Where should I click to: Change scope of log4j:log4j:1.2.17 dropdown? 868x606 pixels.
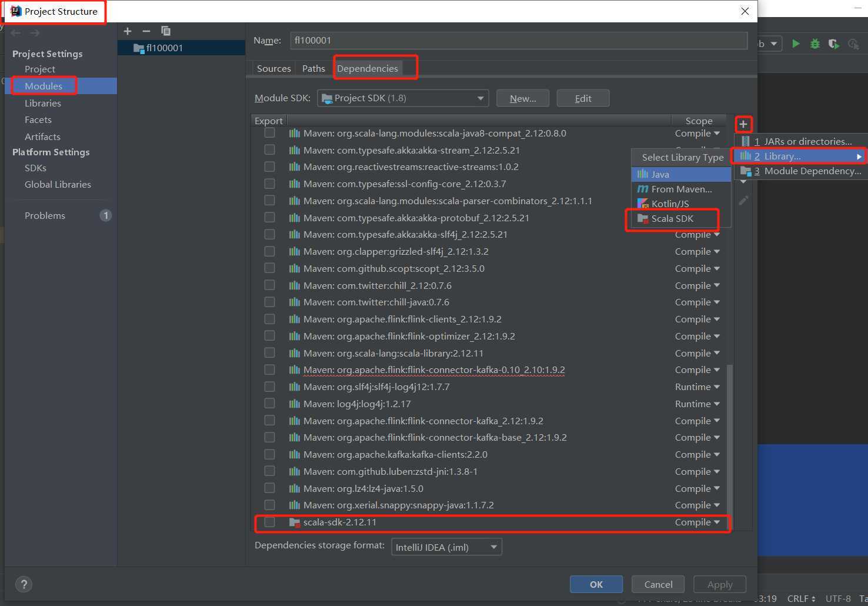pos(697,404)
